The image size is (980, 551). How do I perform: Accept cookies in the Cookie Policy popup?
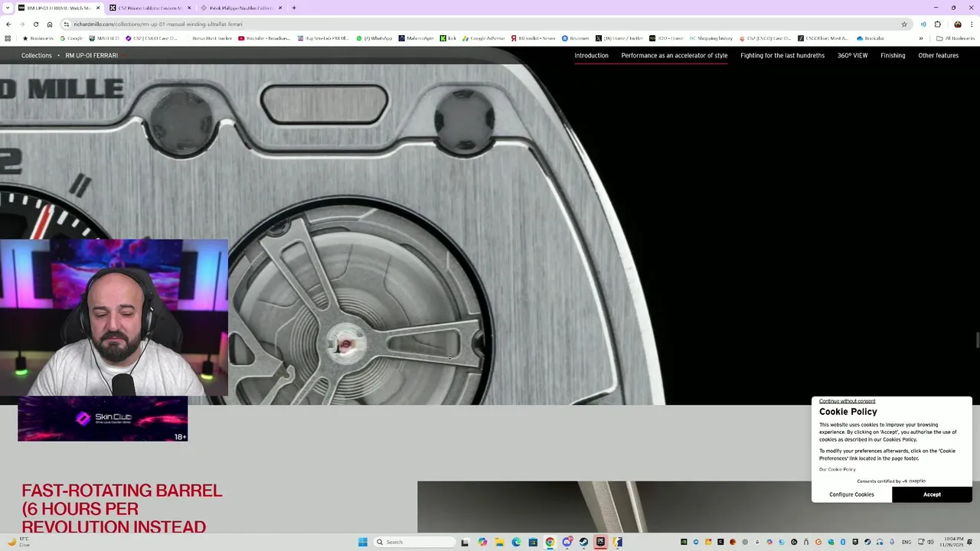[x=932, y=494]
